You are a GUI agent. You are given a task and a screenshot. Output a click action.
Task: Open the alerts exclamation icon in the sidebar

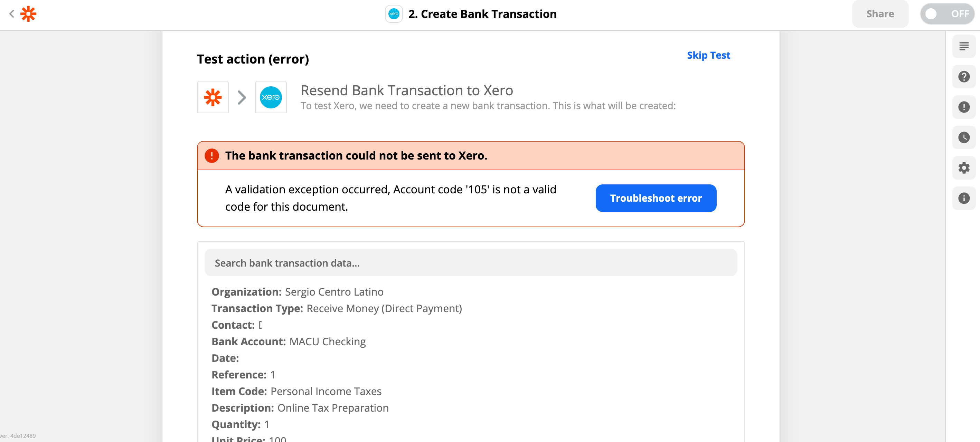tap(964, 107)
